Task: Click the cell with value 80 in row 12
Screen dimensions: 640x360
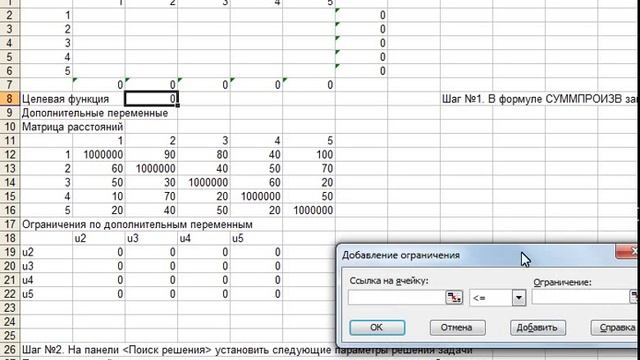Action: click(x=204, y=155)
